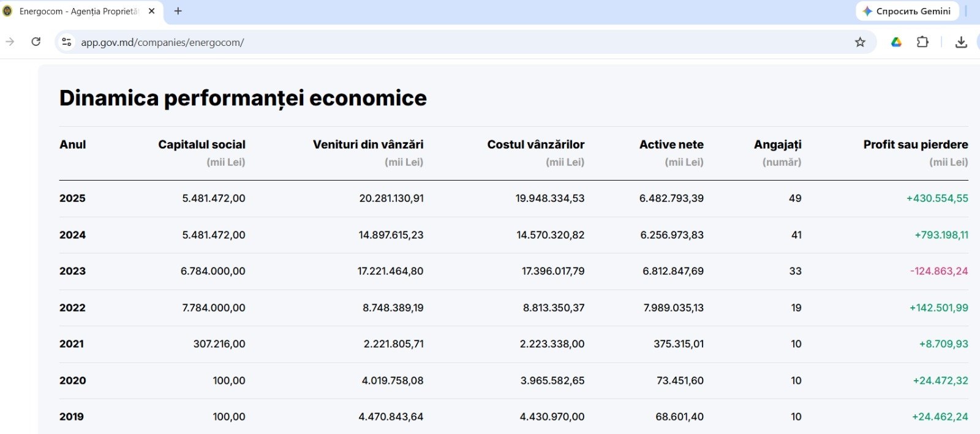Click the 2022 profit value +142.501,99

[x=939, y=308]
